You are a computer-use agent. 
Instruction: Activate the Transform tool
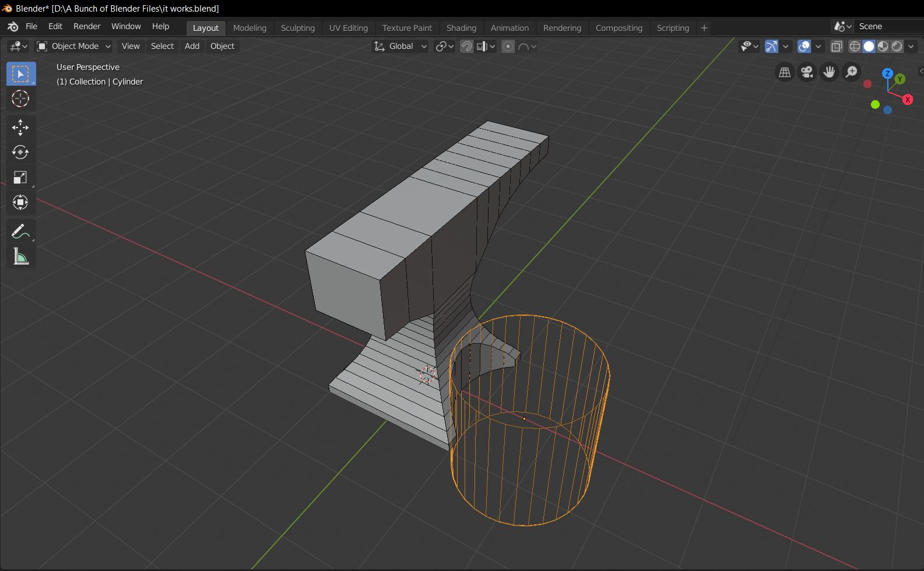(x=20, y=202)
